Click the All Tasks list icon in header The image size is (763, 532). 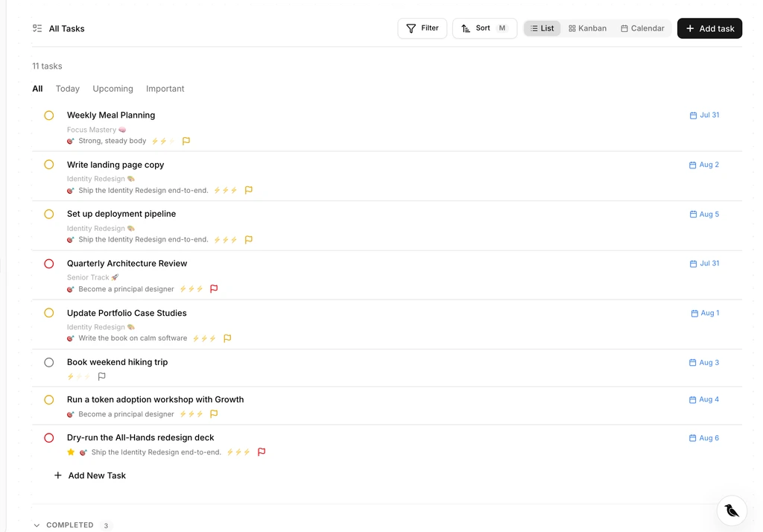tap(37, 28)
